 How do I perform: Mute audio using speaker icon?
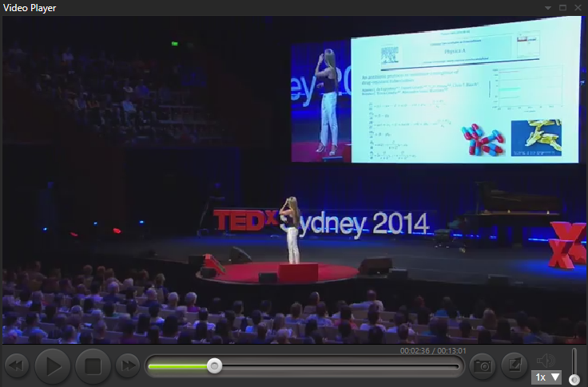[546, 361]
